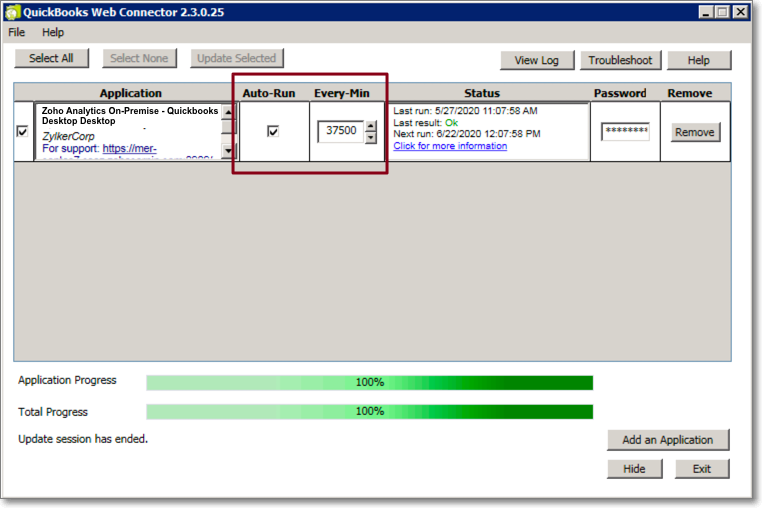762x508 pixels.
Task: Click the Every-Min column header
Action: click(342, 93)
